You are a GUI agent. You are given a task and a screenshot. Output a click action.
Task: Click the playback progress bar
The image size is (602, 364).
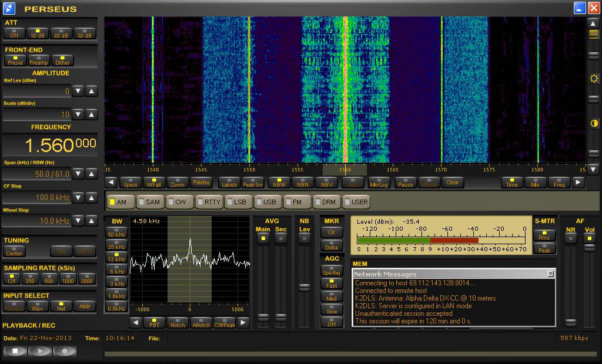tap(350, 355)
